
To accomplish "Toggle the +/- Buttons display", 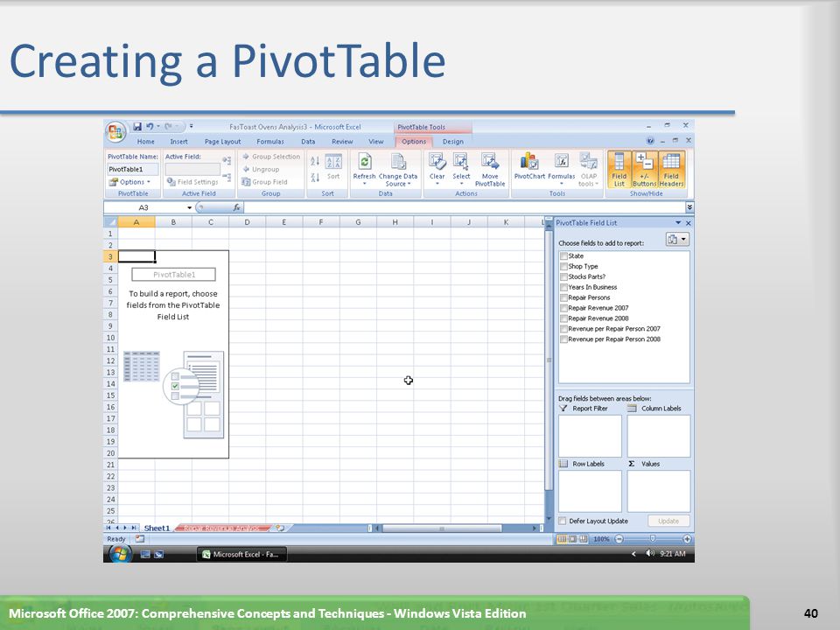I will point(644,169).
